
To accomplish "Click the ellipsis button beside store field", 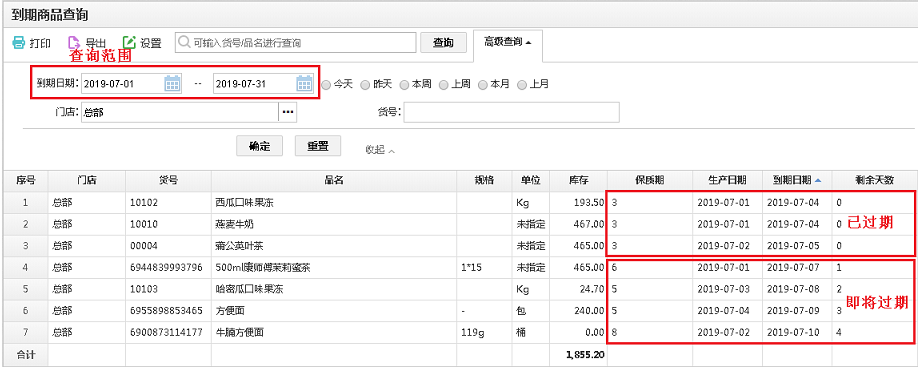I will 287,112.
